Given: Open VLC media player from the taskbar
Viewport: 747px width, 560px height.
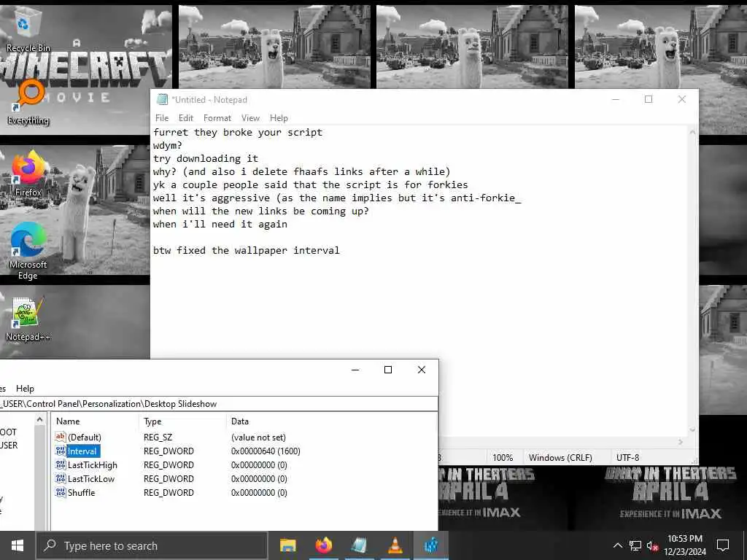Looking at the screenshot, I should coord(395,545).
